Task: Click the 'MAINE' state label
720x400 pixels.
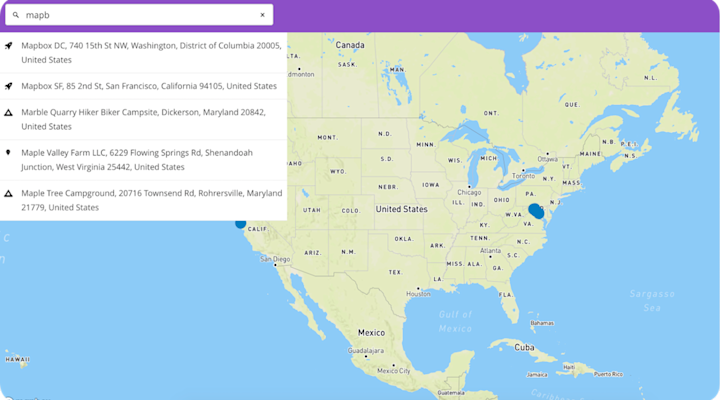Action: pos(590,154)
